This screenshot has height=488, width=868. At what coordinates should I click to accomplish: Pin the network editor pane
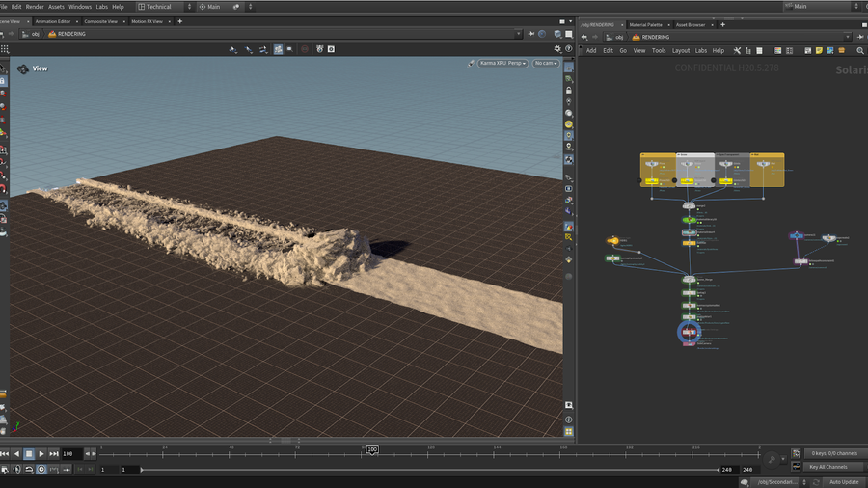point(859,37)
